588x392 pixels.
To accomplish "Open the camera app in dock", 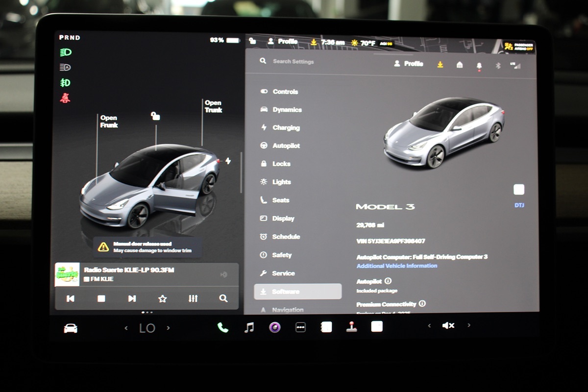I will (x=275, y=327).
